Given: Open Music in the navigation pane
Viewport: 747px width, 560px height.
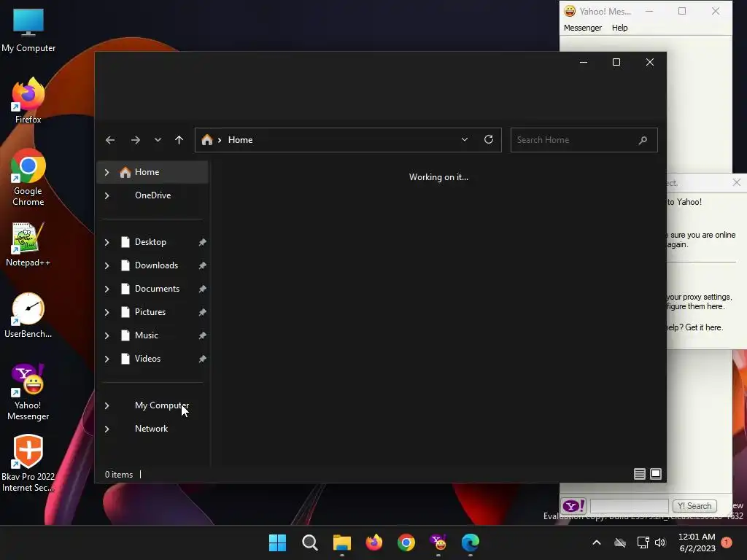Looking at the screenshot, I should click(146, 335).
